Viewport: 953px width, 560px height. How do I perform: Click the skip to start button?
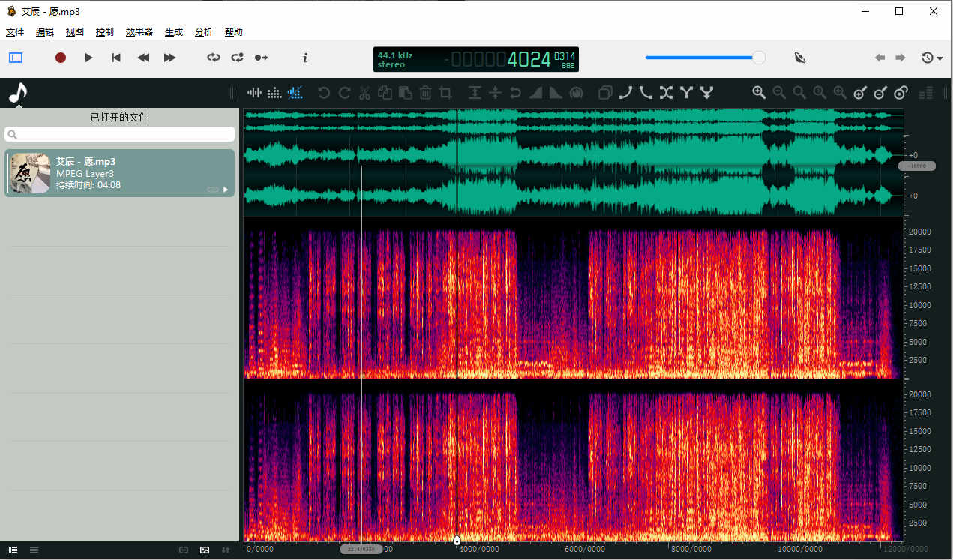click(x=116, y=58)
